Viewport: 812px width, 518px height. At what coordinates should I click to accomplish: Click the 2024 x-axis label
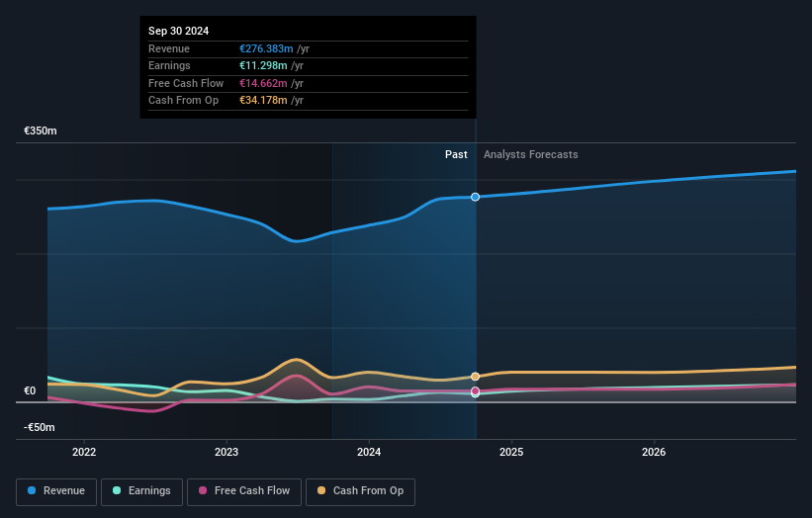click(369, 453)
